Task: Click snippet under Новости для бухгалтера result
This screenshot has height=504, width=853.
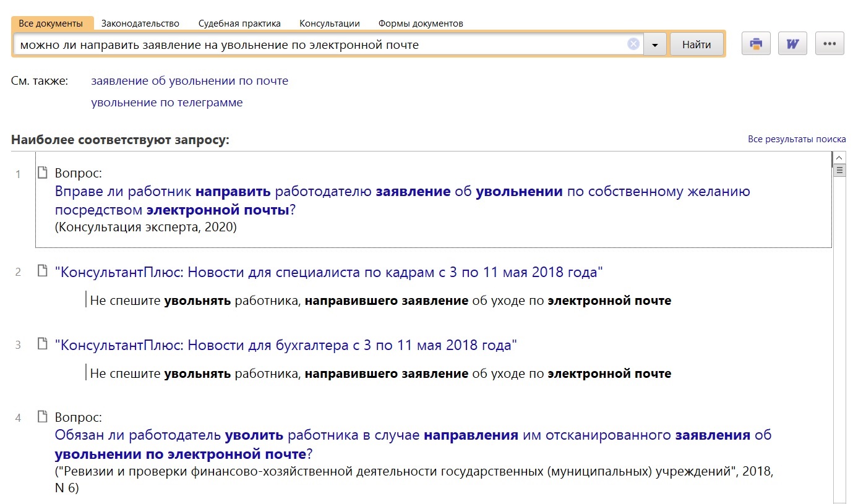Action: pyautogui.click(x=380, y=374)
